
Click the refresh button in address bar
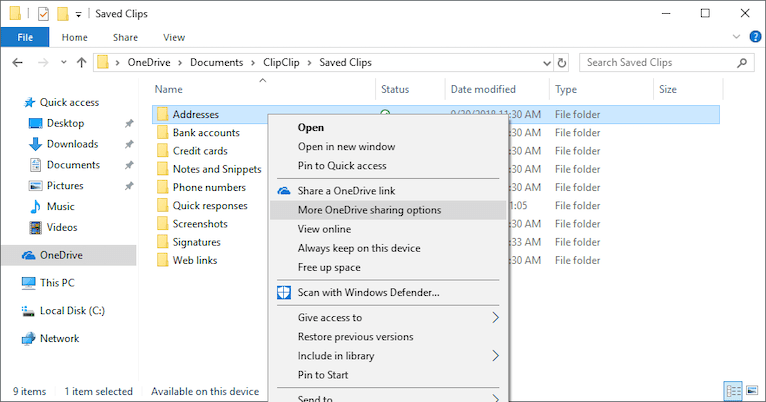pyautogui.click(x=561, y=63)
